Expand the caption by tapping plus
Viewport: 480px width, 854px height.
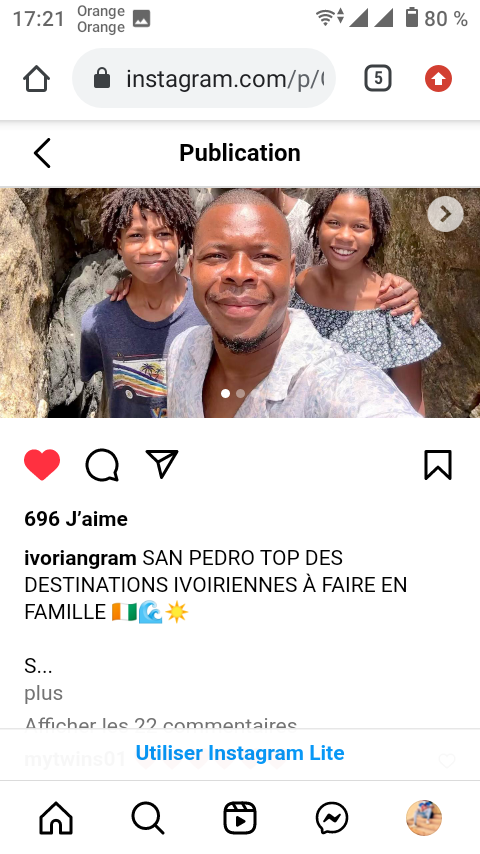(x=44, y=693)
